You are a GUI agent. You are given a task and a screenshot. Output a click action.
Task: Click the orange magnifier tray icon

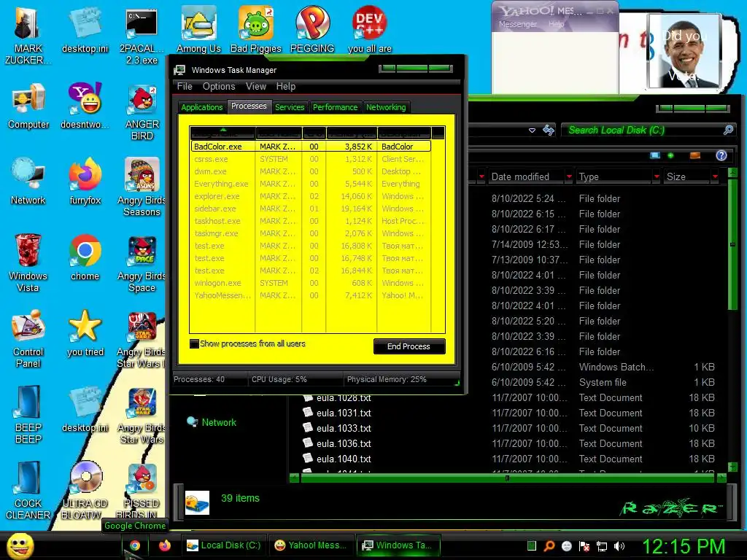pos(549,546)
